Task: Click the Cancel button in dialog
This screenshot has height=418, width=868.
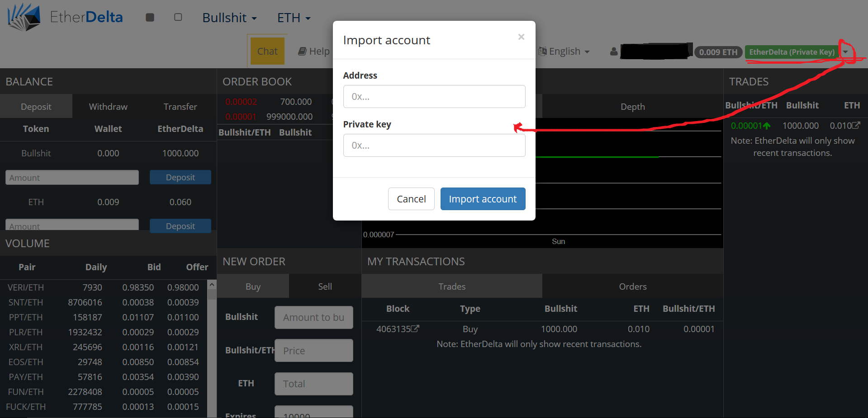Action: tap(411, 199)
